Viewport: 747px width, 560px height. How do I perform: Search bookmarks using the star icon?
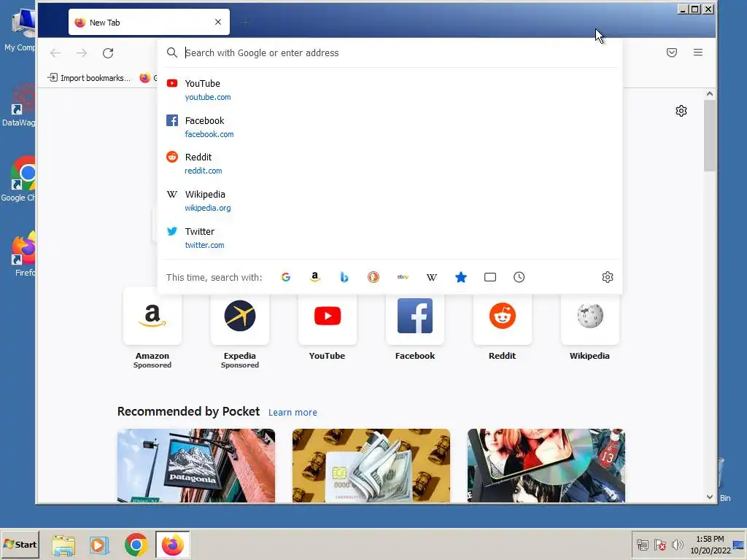[461, 277]
